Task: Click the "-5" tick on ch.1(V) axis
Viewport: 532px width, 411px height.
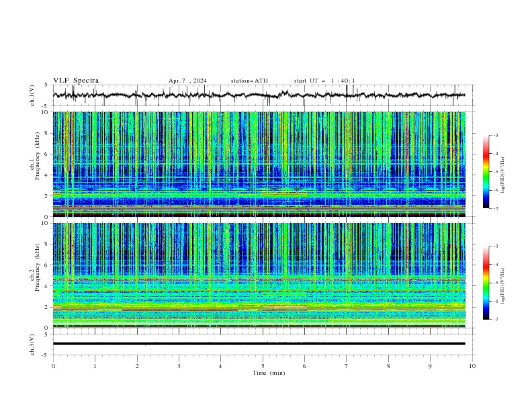Action: [46, 106]
